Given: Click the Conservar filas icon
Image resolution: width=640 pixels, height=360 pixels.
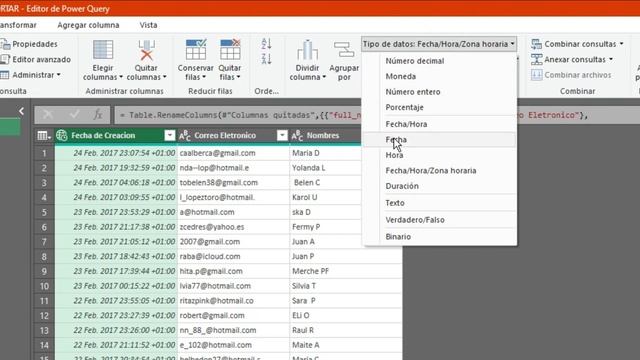Looking at the screenshot, I should tap(196, 50).
